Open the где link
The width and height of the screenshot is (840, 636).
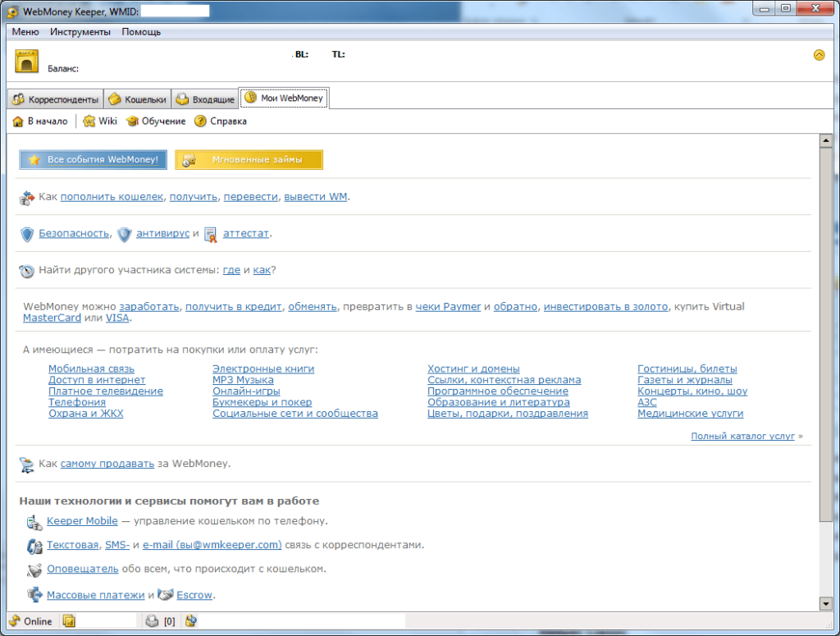231,270
